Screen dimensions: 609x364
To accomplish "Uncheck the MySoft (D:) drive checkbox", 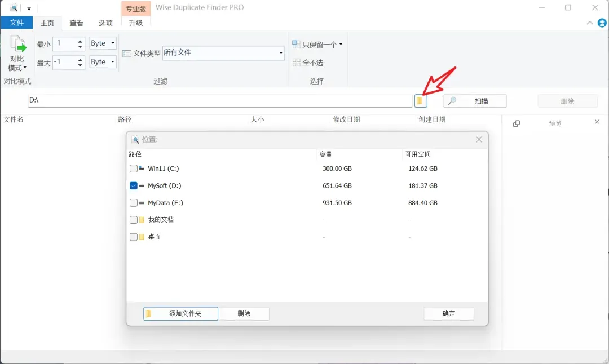I will tap(133, 185).
